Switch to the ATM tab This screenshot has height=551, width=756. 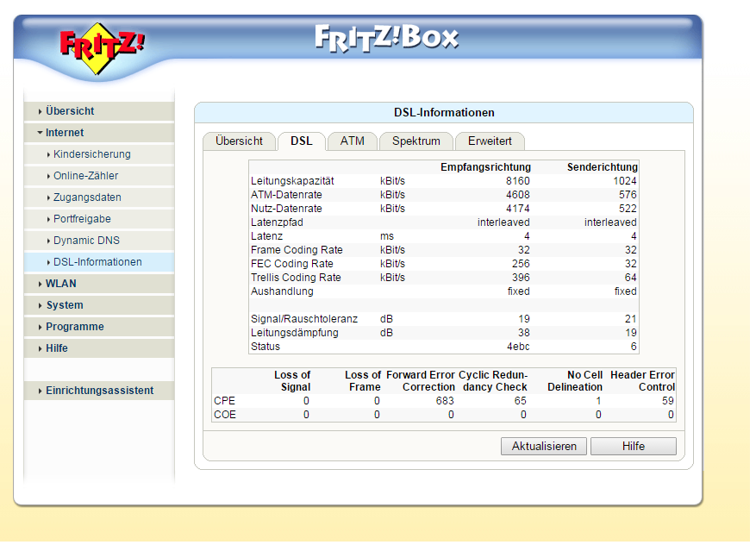352,141
